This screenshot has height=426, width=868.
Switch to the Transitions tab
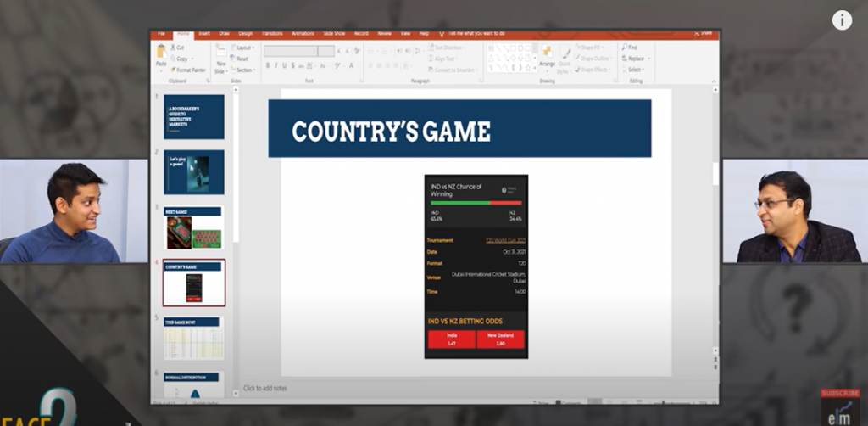[x=272, y=34]
